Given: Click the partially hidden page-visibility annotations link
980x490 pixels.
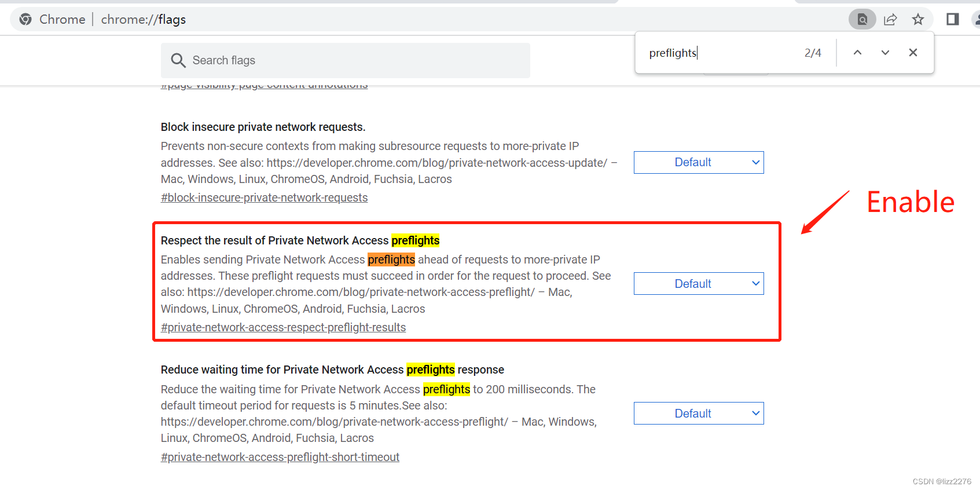Looking at the screenshot, I should tap(264, 86).
